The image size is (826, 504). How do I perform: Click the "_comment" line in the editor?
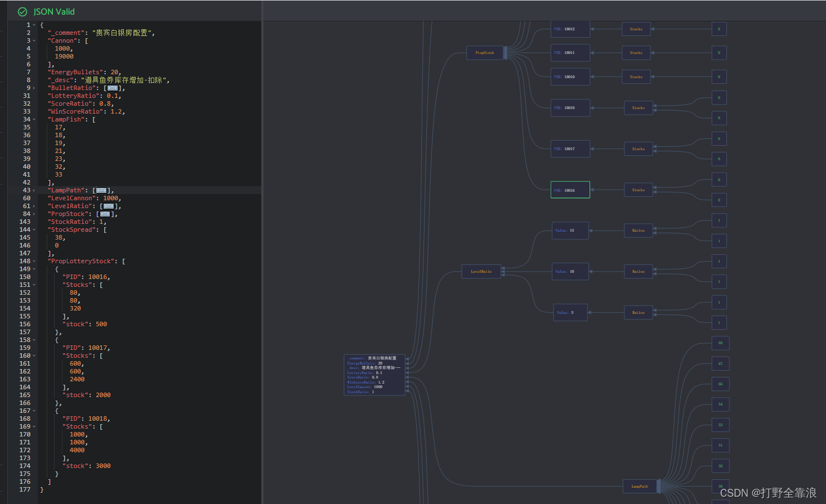[101, 33]
